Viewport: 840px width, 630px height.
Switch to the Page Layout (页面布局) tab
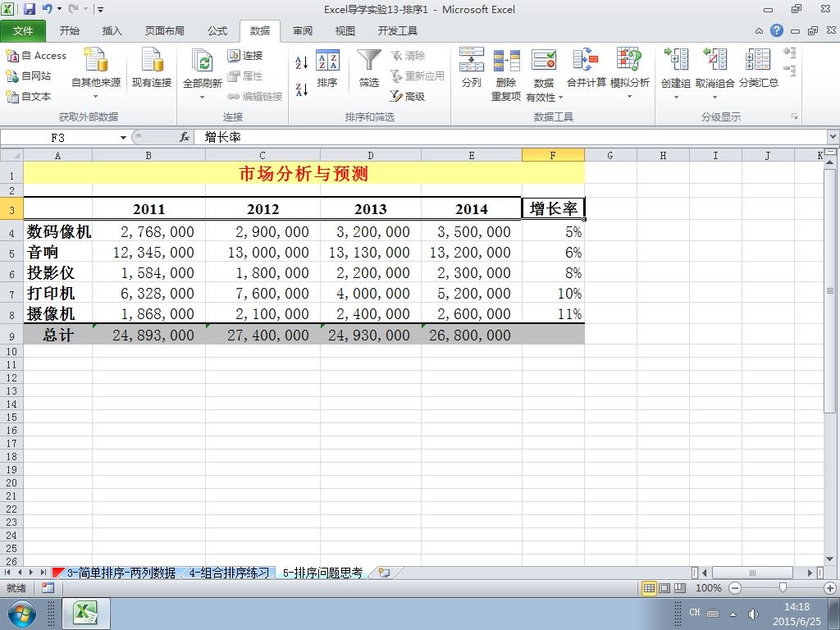click(164, 31)
